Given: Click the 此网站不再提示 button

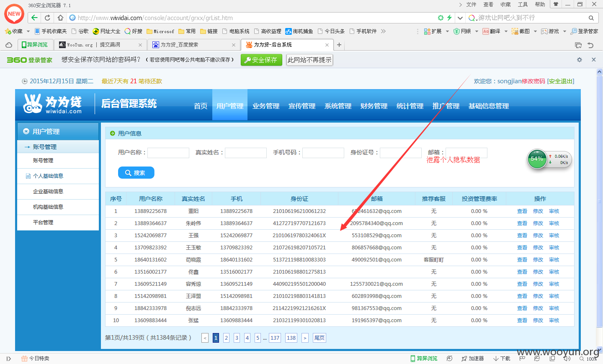Looking at the screenshot, I should tap(309, 60).
